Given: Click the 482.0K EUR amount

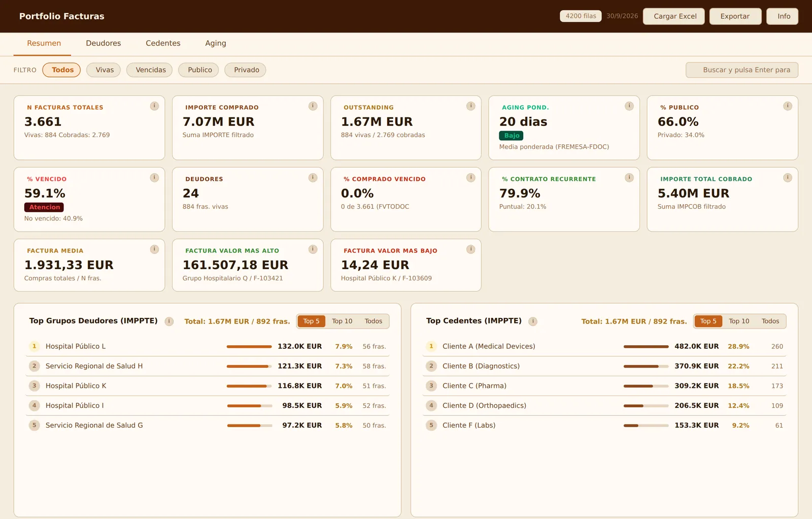Looking at the screenshot, I should [697, 346].
